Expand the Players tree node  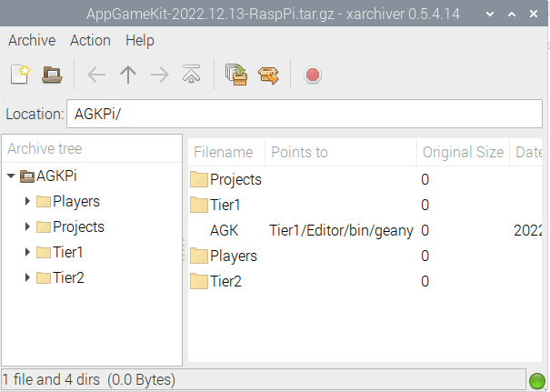pos(27,202)
